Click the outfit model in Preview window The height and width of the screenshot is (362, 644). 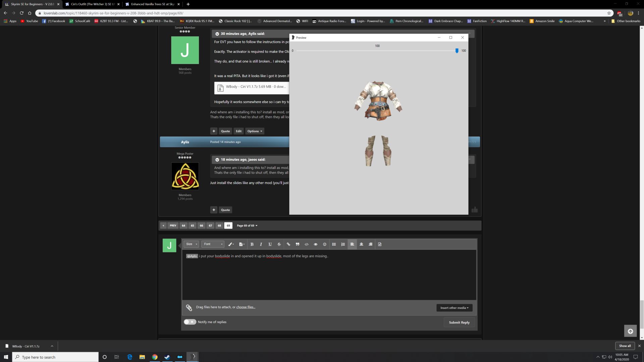tap(378, 123)
